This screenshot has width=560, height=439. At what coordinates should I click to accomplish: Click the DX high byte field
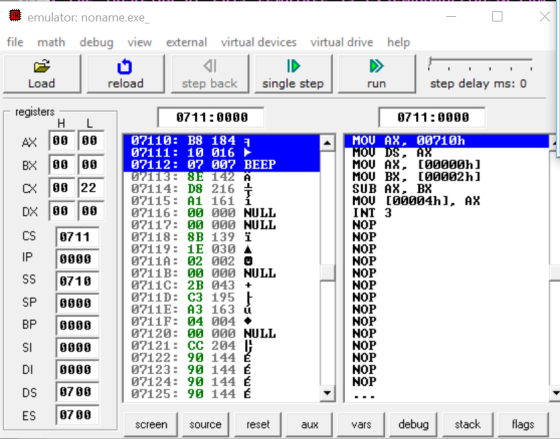click(x=61, y=211)
